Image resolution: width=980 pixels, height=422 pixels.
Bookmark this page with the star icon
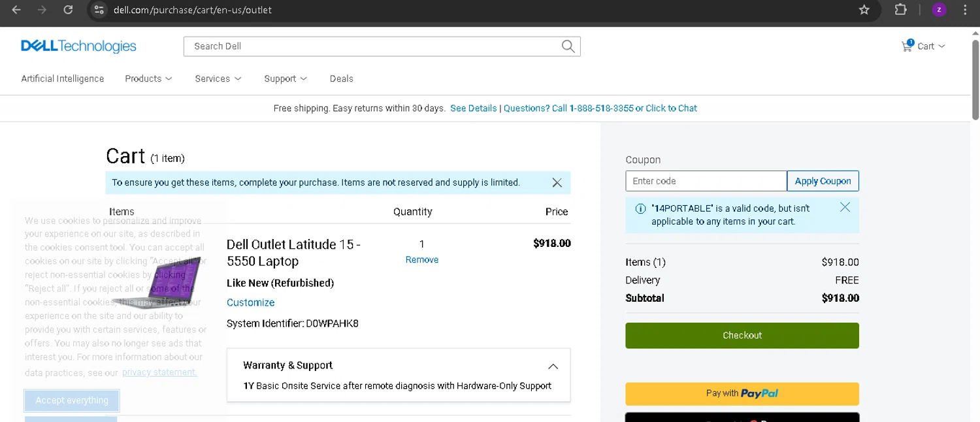[864, 10]
